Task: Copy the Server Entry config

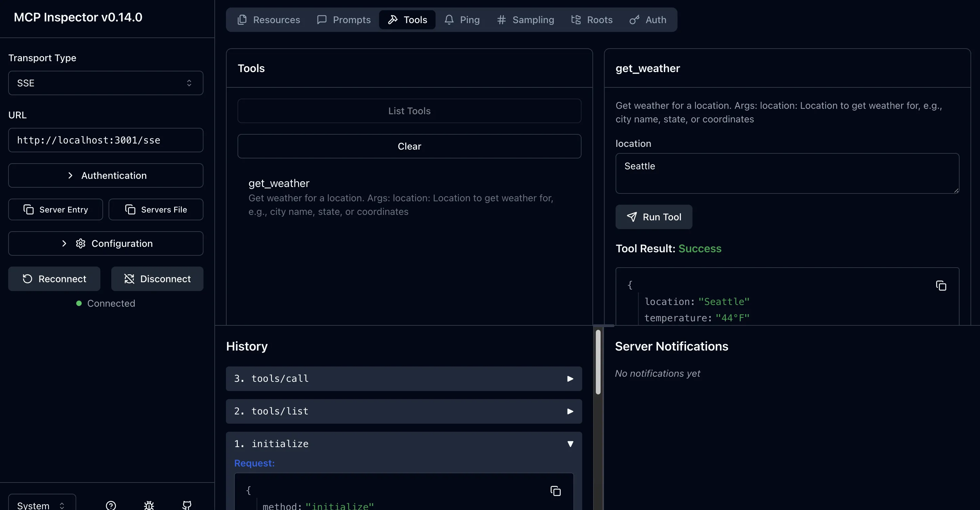Action: click(x=55, y=209)
